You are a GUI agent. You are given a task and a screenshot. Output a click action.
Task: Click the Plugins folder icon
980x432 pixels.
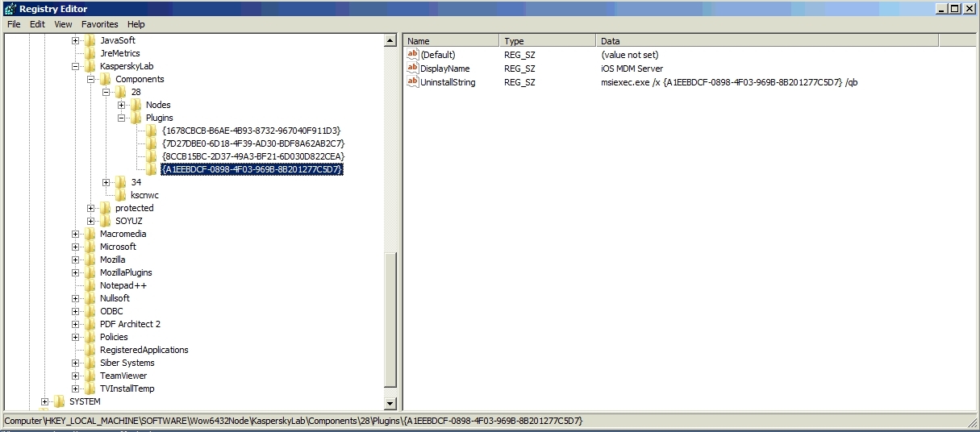click(136, 118)
